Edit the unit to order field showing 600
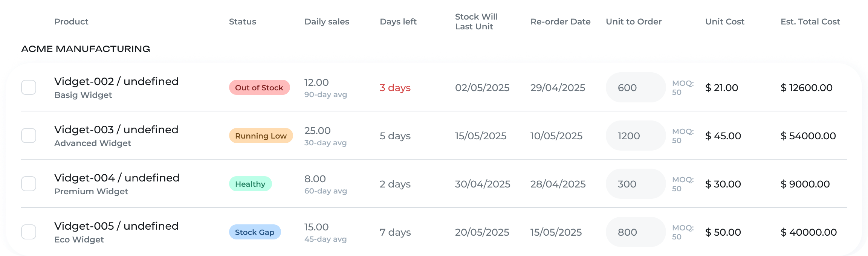The image size is (868, 256). coord(636,87)
